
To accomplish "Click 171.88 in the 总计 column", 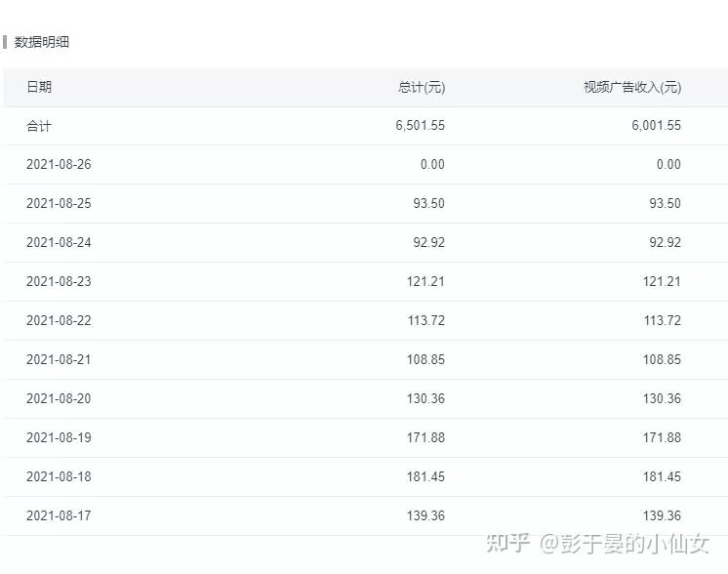I will (x=425, y=438).
